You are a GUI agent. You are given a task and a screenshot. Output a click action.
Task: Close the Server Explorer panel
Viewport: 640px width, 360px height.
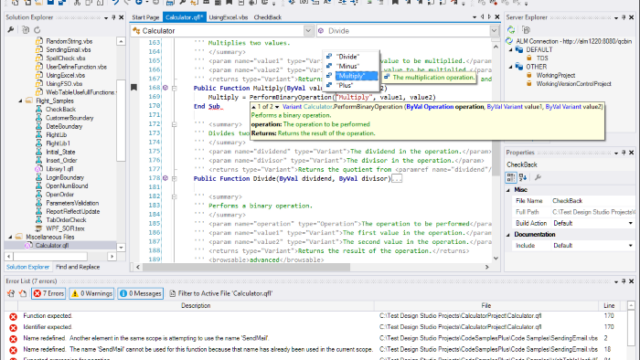(631, 17)
